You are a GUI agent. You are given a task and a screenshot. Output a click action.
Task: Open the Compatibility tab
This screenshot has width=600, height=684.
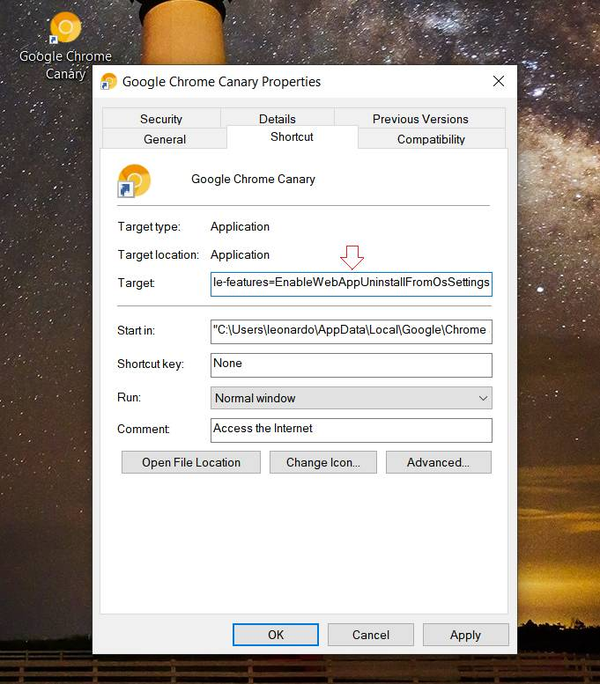[x=431, y=139]
